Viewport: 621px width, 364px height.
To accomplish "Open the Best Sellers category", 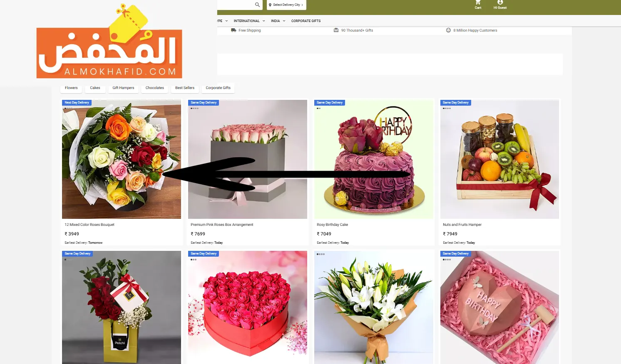I will 185,88.
